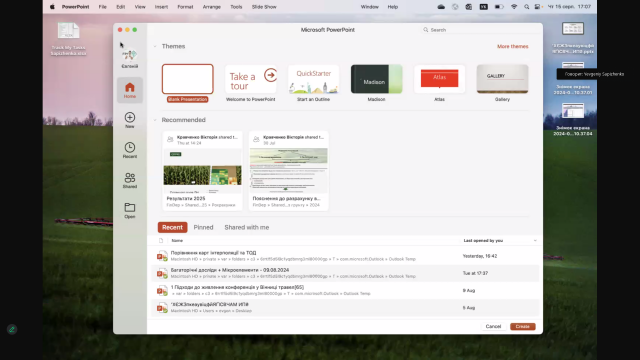Open the Tools menu

pos(236,7)
